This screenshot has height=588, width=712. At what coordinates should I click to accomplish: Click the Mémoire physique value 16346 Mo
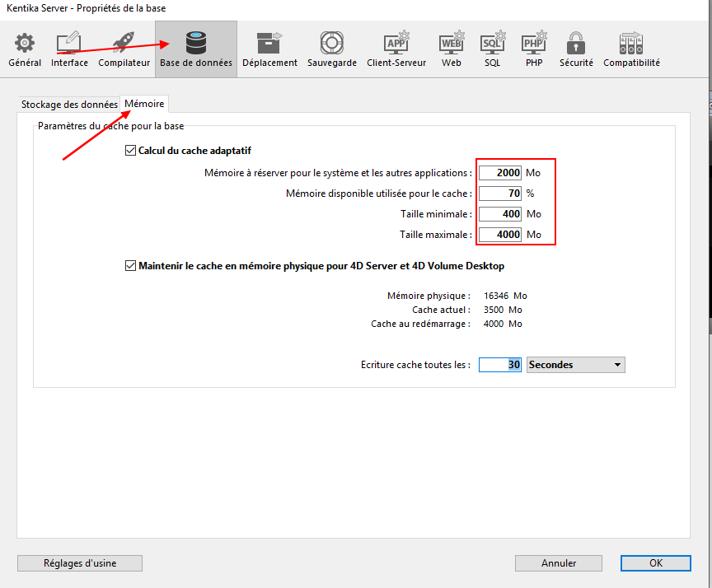tap(505, 296)
